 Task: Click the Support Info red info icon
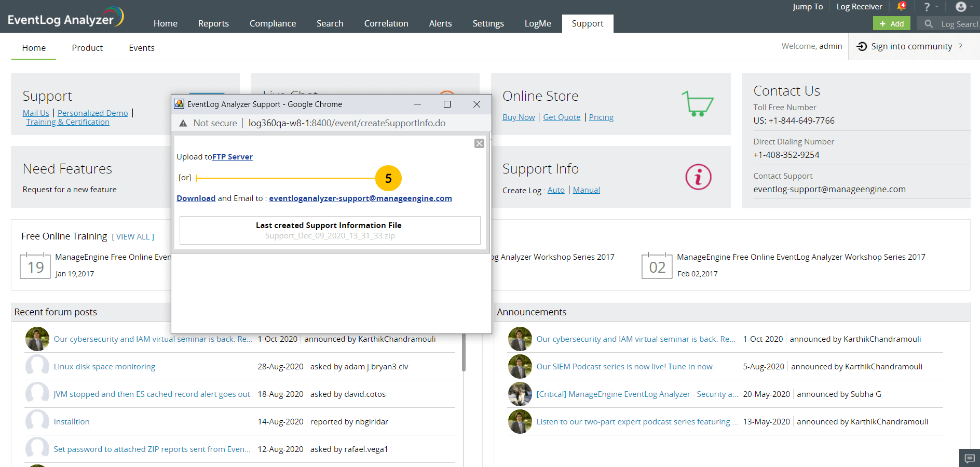(698, 177)
